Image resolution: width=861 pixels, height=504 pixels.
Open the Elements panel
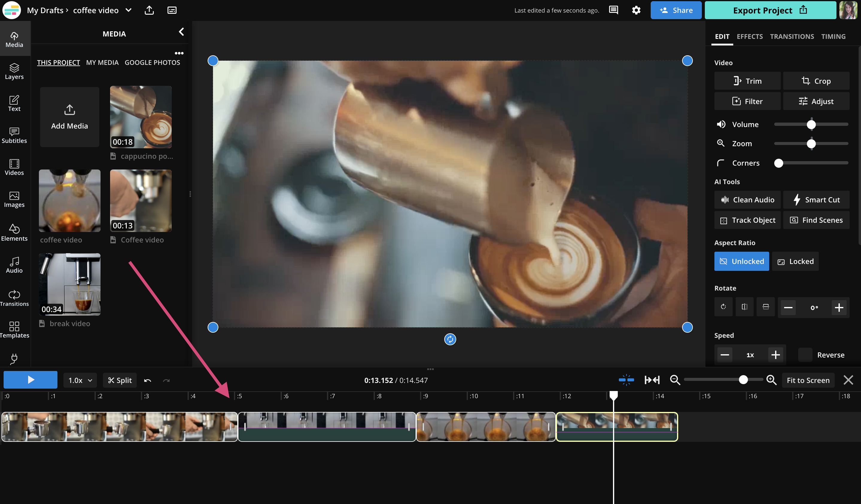[14, 233]
